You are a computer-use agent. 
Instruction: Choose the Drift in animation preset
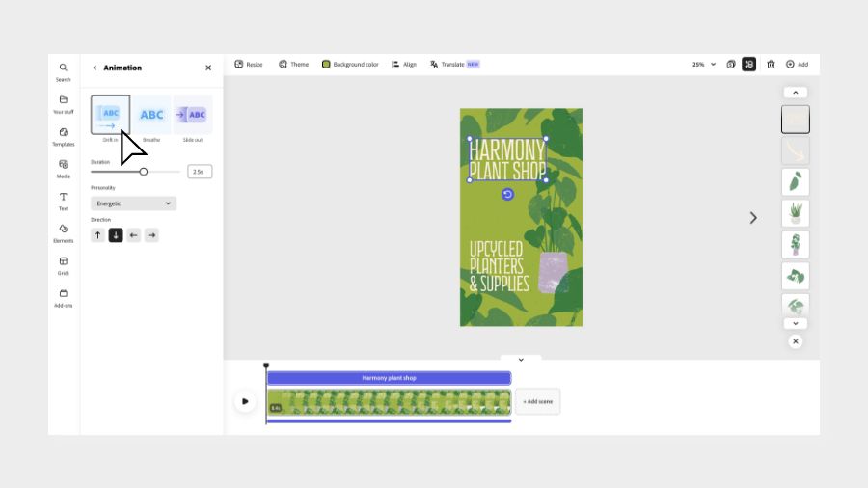pyautogui.click(x=110, y=115)
